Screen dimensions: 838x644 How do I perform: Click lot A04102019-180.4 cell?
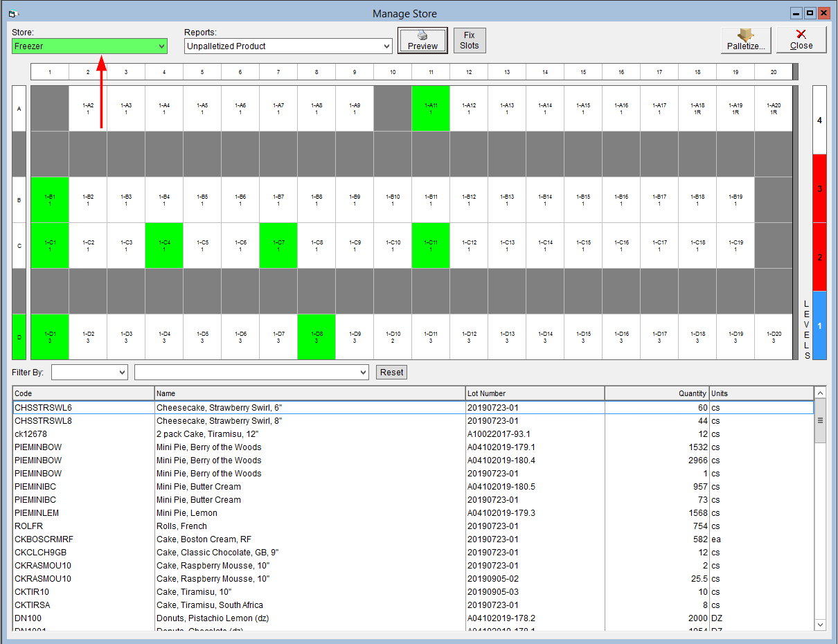click(535, 460)
